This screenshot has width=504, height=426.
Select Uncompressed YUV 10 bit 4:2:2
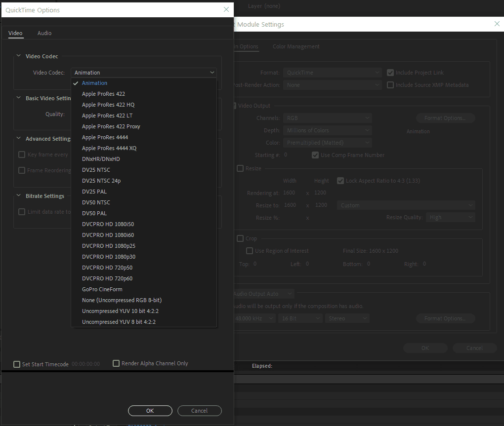(121, 311)
